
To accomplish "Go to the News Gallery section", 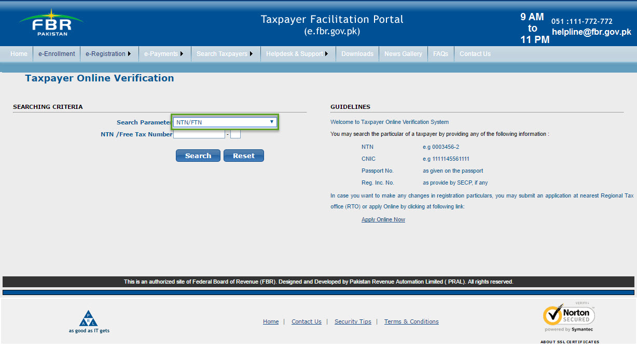I will click(x=403, y=53).
